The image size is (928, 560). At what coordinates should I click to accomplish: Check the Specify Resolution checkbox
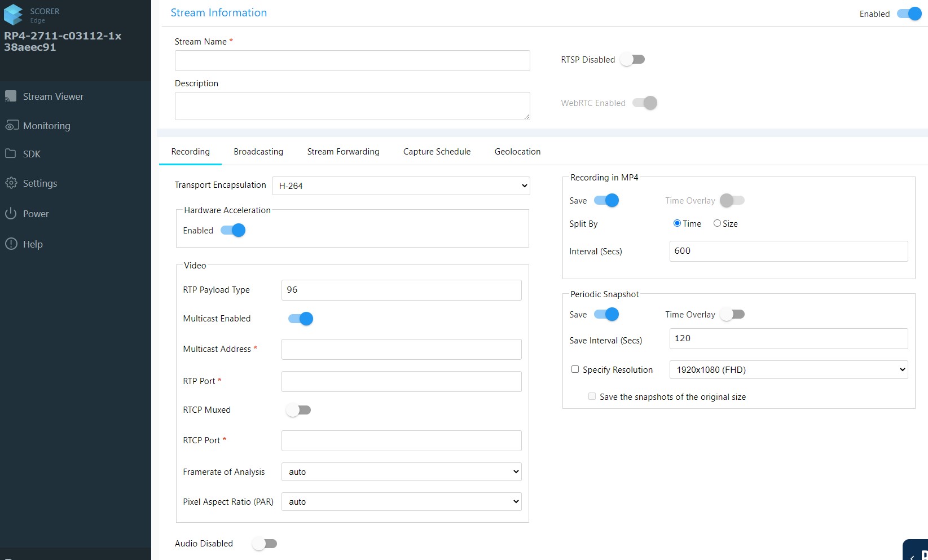pos(575,369)
